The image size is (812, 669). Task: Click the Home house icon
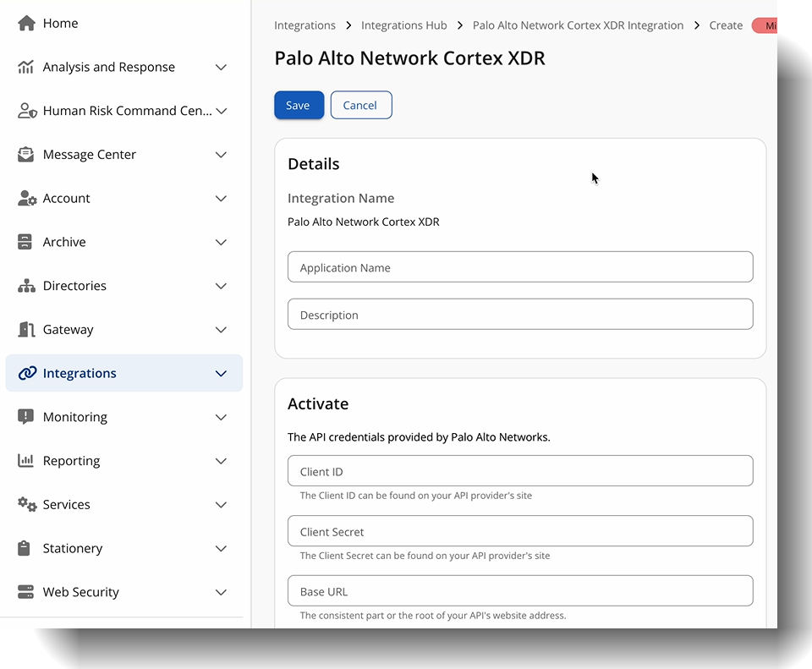pos(26,24)
